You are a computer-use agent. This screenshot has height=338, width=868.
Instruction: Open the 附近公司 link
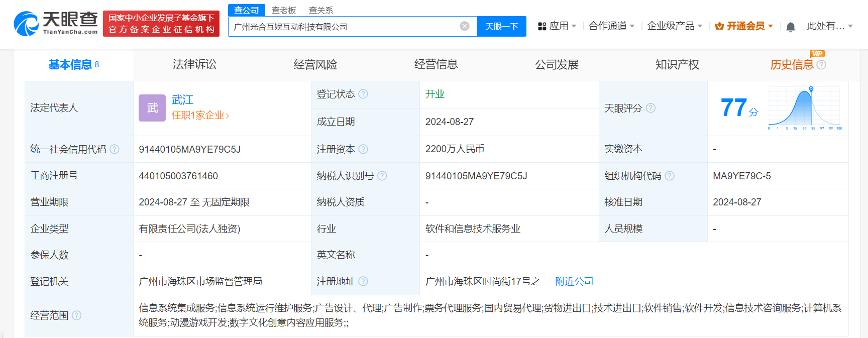(x=574, y=281)
